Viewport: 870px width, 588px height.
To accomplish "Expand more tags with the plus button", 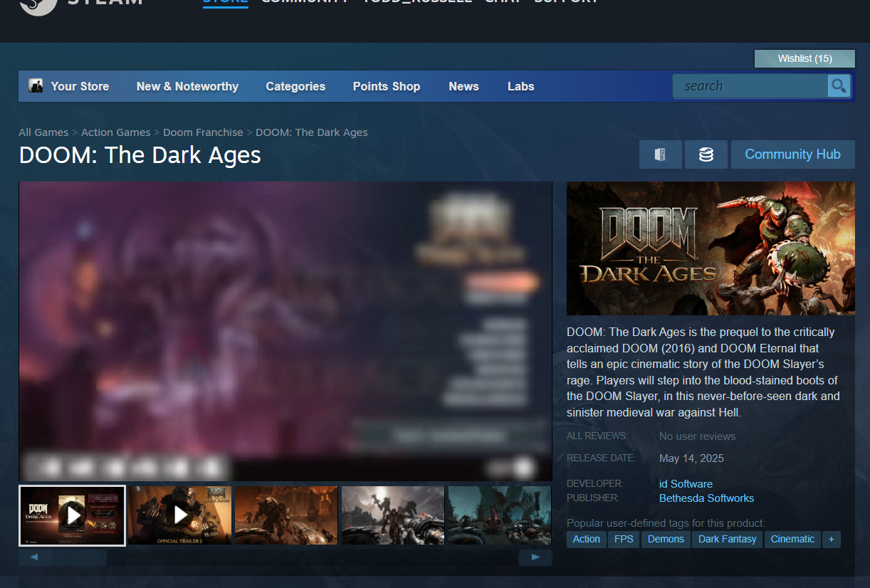I will point(831,540).
